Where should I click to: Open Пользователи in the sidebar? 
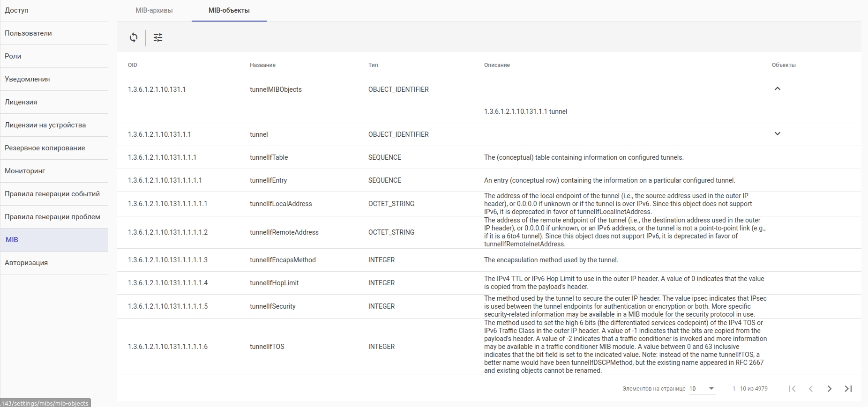click(x=29, y=33)
